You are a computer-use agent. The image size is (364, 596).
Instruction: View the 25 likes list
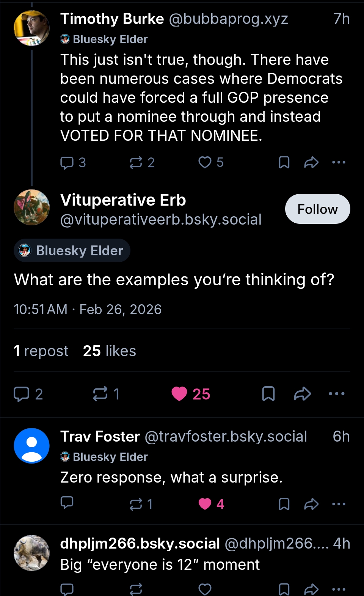click(x=109, y=351)
